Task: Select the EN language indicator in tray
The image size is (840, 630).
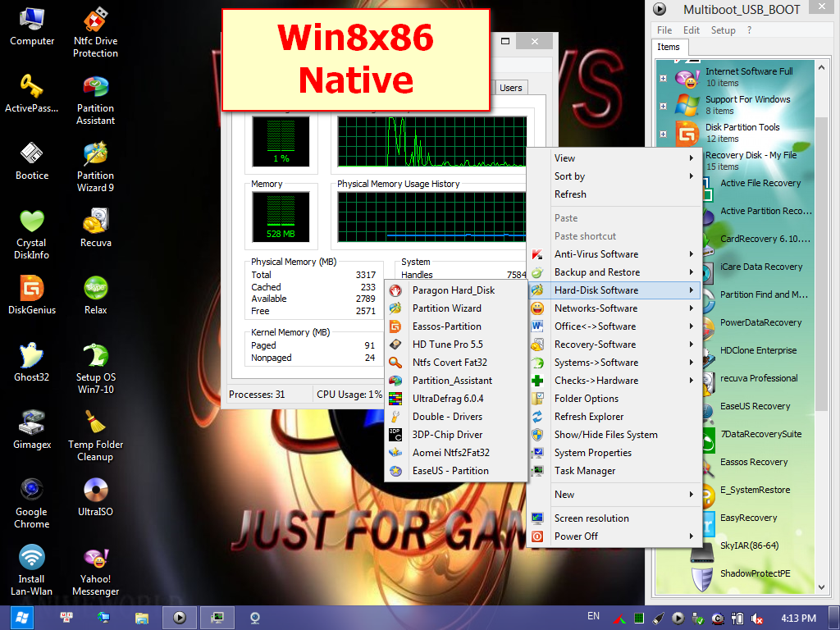Action: [x=593, y=616]
